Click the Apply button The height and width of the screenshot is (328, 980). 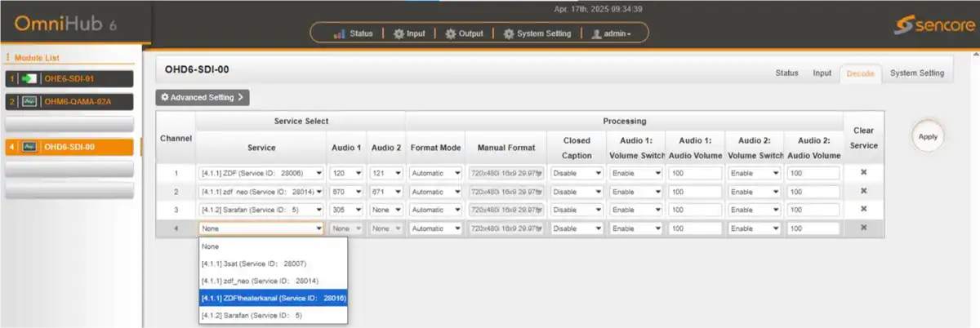928,137
